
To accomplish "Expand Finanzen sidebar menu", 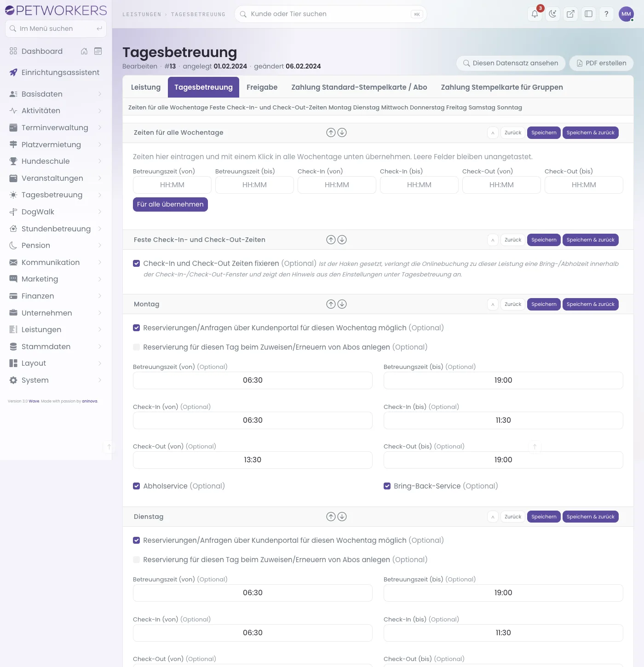I will tap(55, 296).
